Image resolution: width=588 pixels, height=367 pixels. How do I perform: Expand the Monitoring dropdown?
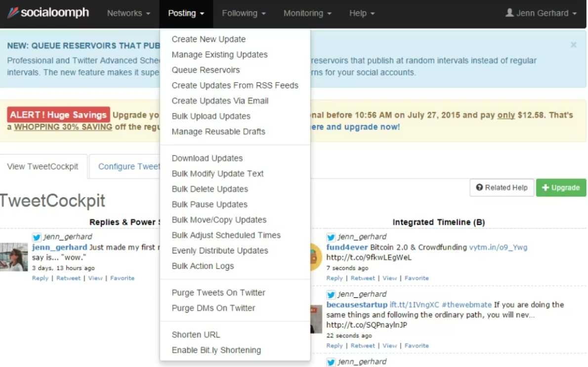point(307,13)
